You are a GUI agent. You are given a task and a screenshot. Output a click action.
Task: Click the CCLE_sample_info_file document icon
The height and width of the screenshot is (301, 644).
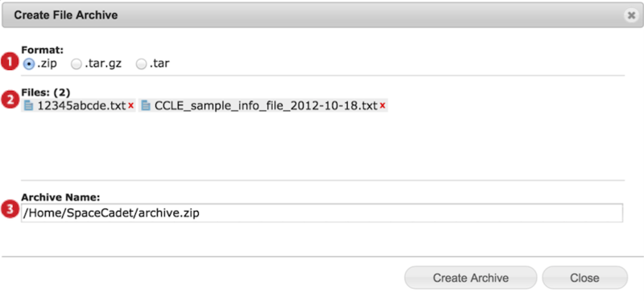click(x=146, y=106)
